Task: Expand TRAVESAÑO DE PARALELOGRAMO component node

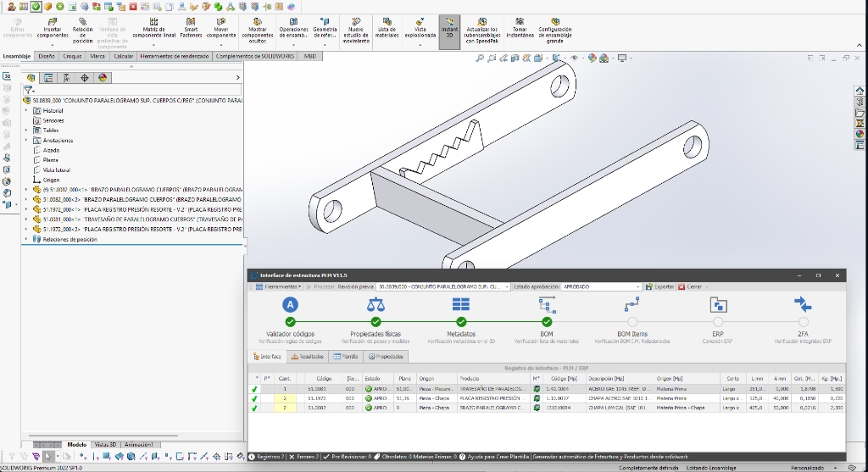Action: click(x=26, y=219)
